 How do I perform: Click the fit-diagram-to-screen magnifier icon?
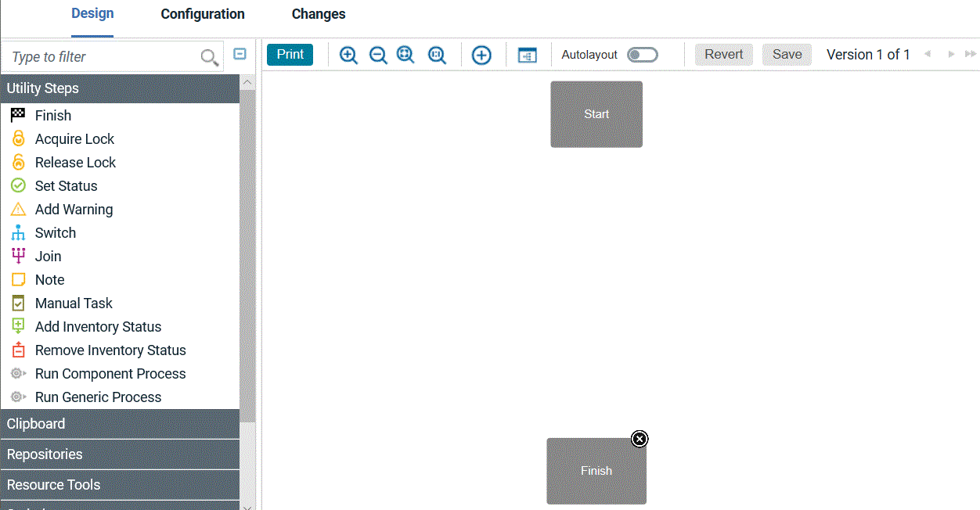(x=405, y=55)
